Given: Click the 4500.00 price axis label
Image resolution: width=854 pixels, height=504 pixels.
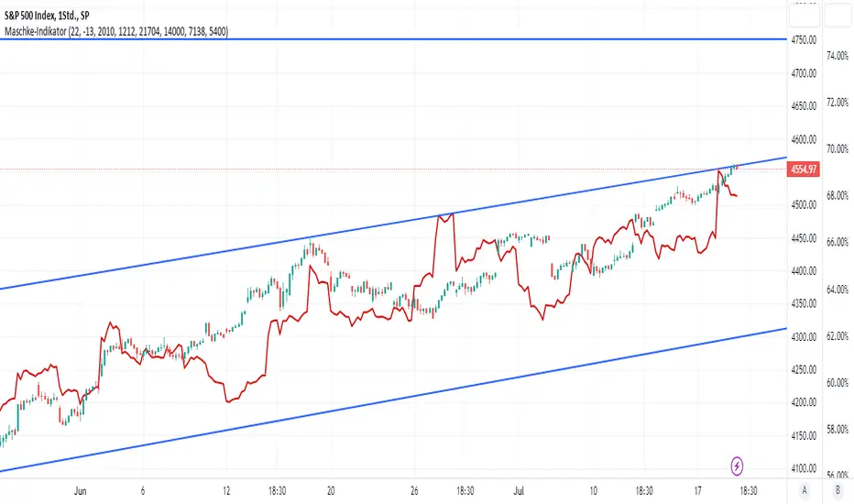Looking at the screenshot, I should (x=804, y=205).
